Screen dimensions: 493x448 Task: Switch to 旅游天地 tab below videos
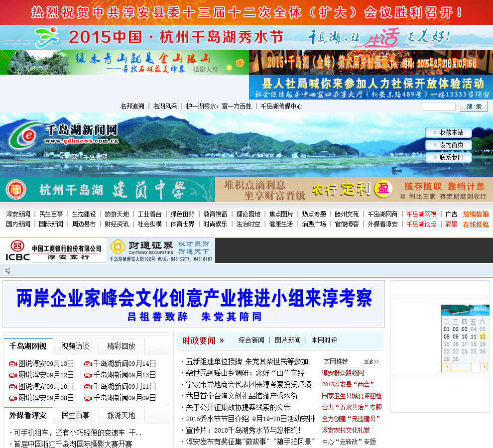122,415
